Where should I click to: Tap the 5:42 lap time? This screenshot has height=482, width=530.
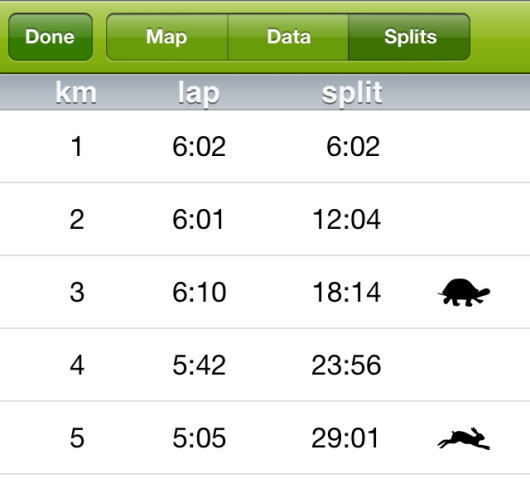coord(199,365)
